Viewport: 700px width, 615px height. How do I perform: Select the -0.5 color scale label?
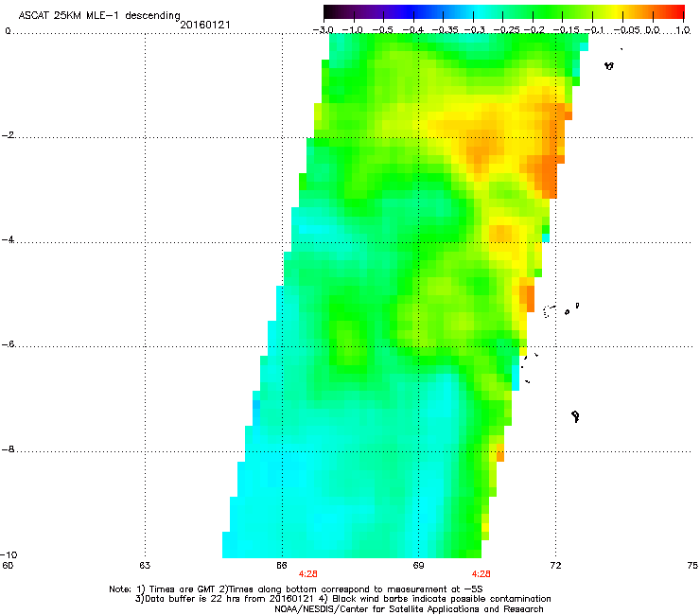coord(382,30)
